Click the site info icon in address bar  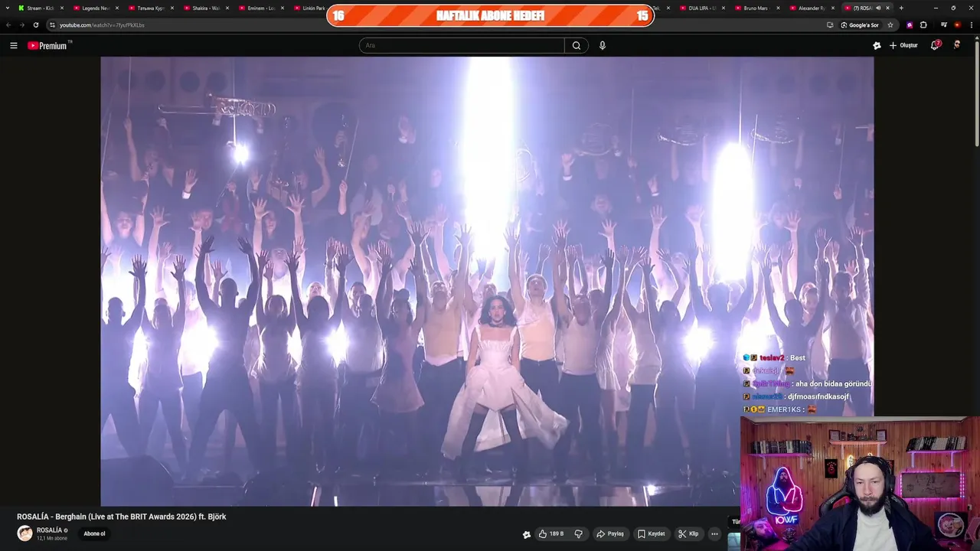tap(52, 24)
